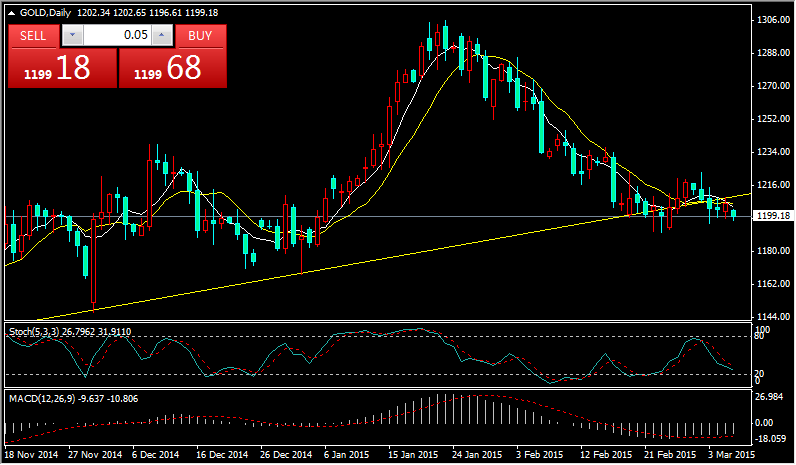Click the 18 Nov 2014 date label
The width and height of the screenshot is (796, 465).
click(x=31, y=454)
